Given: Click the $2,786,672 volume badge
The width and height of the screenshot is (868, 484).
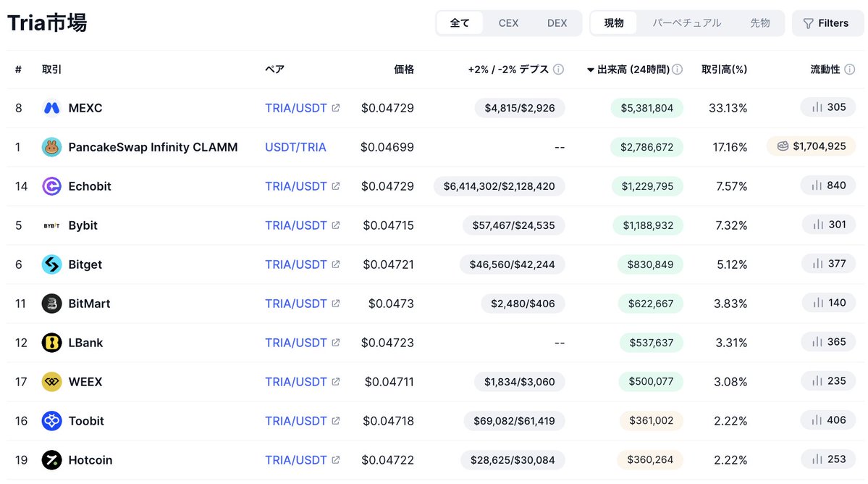Looking at the screenshot, I should 646,147.
